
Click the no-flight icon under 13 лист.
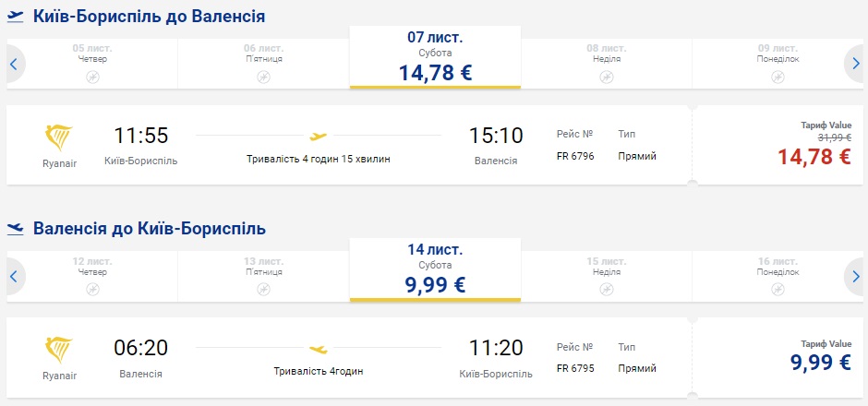263,289
